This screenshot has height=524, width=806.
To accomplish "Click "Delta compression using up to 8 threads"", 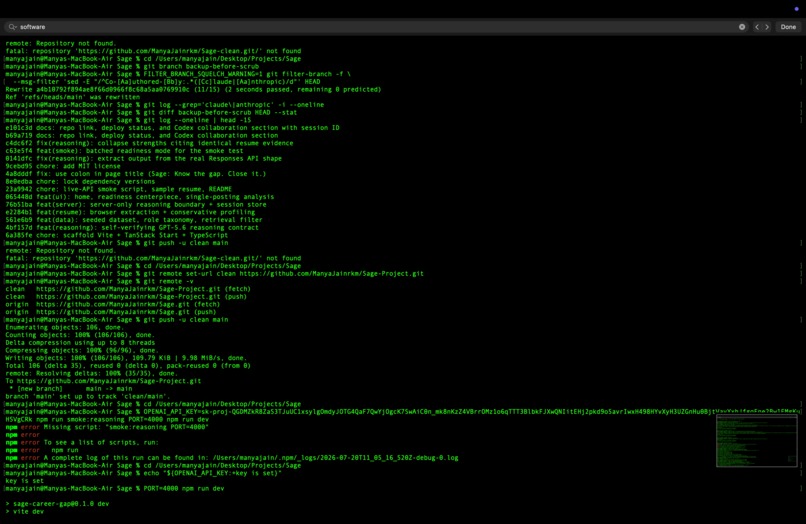I will pyautogui.click(x=80, y=343).
